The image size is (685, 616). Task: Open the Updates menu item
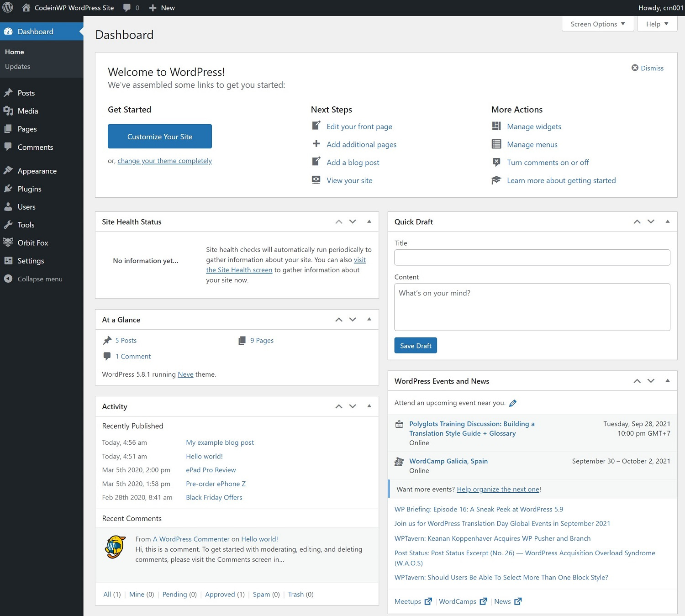pyautogui.click(x=17, y=66)
